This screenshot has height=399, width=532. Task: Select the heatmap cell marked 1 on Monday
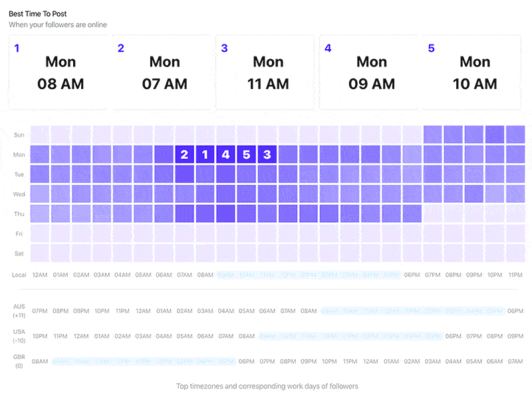(205, 154)
